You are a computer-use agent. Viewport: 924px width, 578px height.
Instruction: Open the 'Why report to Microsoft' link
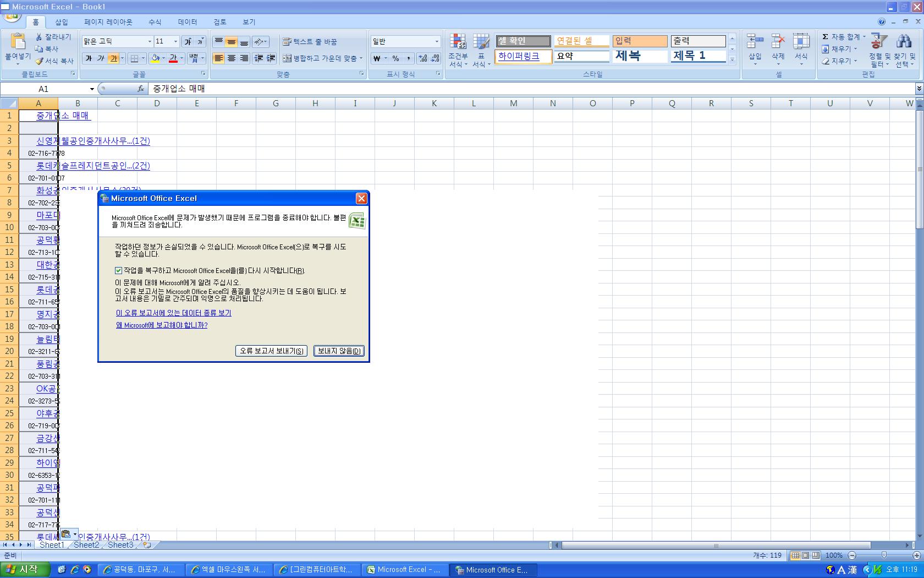[x=162, y=325]
